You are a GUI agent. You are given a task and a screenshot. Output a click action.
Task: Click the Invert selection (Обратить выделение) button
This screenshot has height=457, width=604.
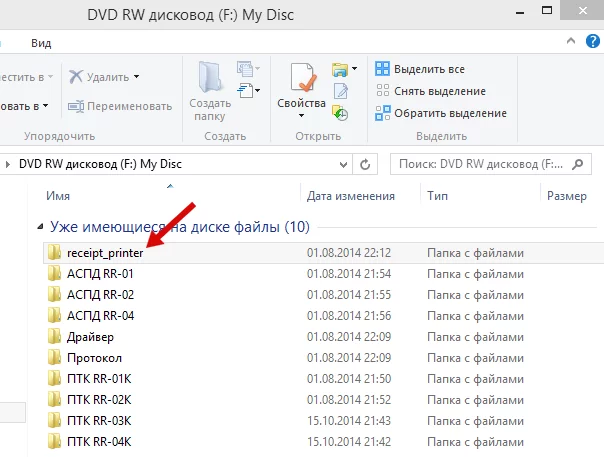point(441,113)
